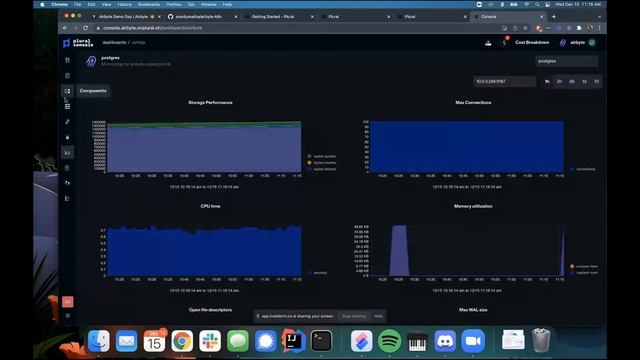Image resolution: width=640 pixels, height=360 pixels.
Task: Select the highlighted dashboards chart icon in sidebar
Action: click(x=67, y=152)
